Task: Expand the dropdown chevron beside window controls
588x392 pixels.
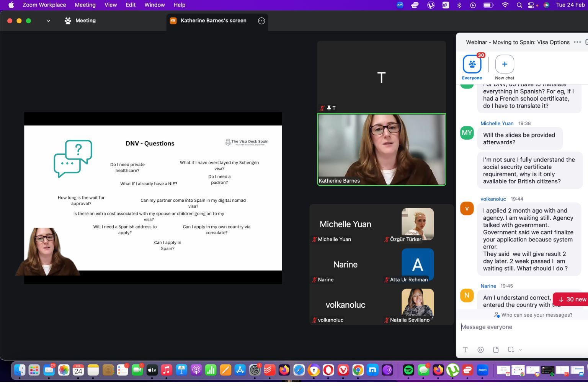Action: (48, 21)
